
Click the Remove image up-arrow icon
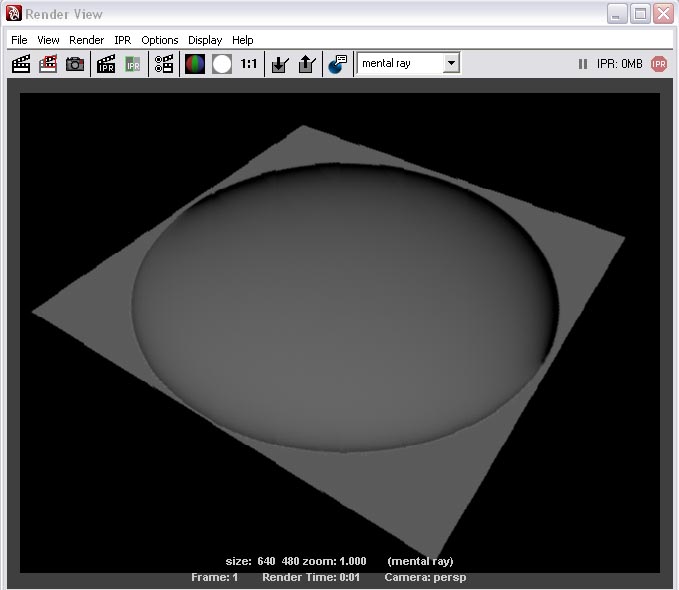tap(307, 64)
